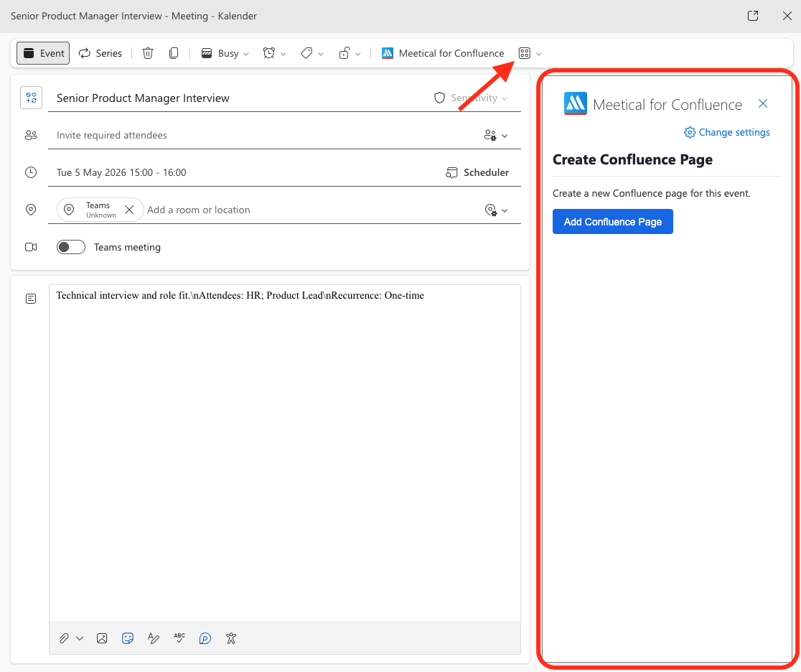Open the emoji sticker picker
Viewport: 801px width, 672px height.
point(128,638)
